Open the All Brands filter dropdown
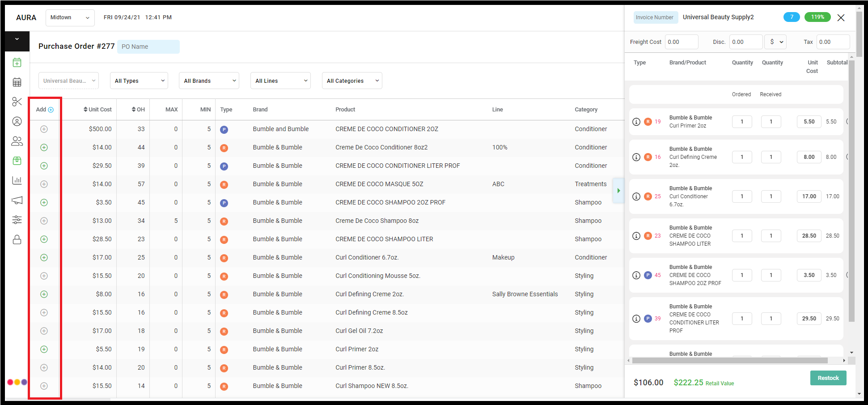This screenshot has width=868, height=405. (x=209, y=81)
